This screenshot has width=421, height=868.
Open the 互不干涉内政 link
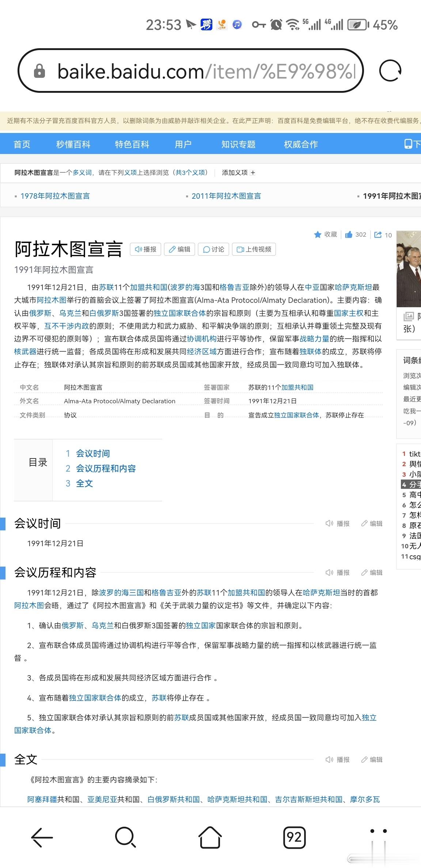(67, 326)
